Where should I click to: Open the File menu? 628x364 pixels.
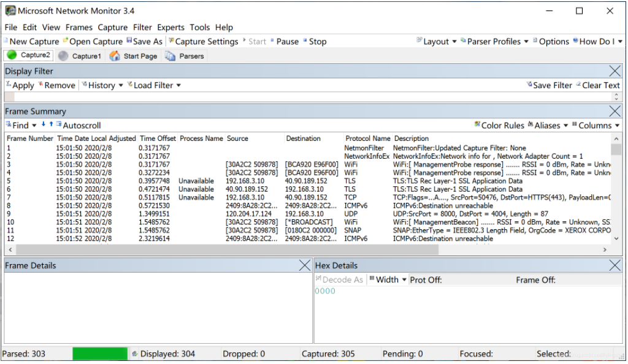click(x=11, y=28)
